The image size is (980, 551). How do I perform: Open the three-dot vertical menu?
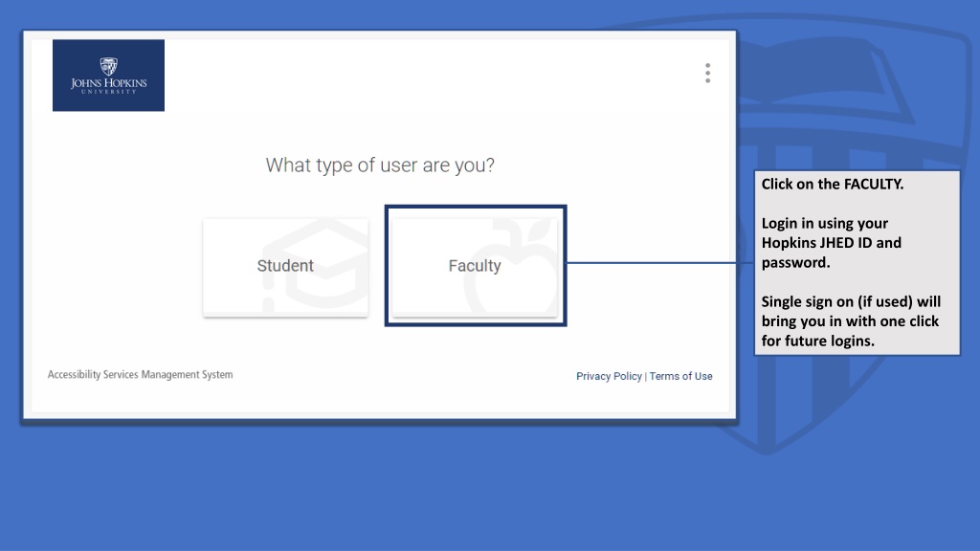707,73
